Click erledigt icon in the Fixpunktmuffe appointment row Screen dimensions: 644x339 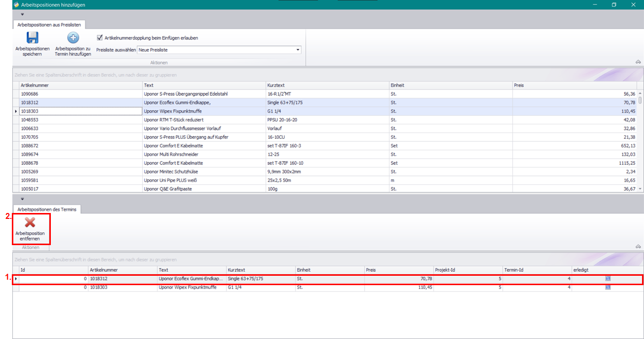pyautogui.click(x=607, y=287)
